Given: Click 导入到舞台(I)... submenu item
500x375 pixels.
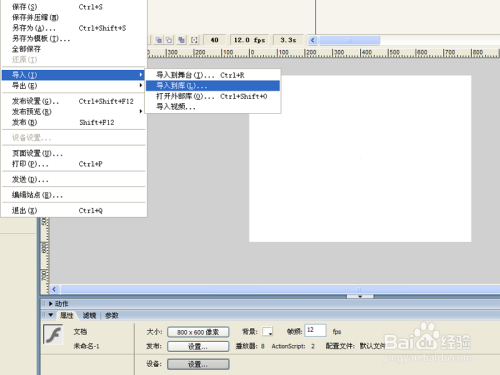Looking at the screenshot, I should click(213, 75).
